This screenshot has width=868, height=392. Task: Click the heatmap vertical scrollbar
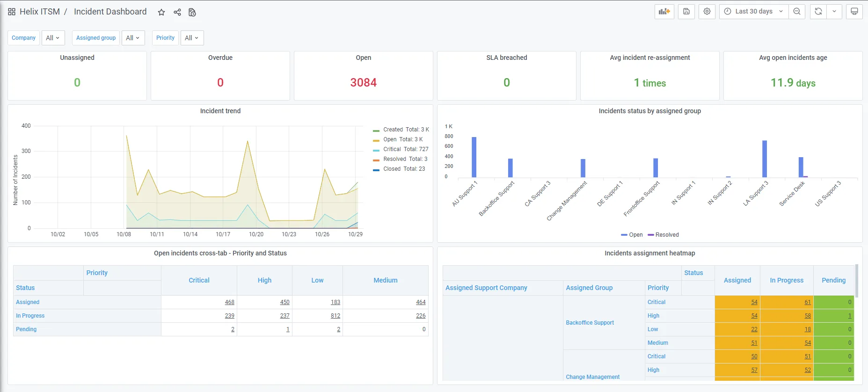(857, 281)
